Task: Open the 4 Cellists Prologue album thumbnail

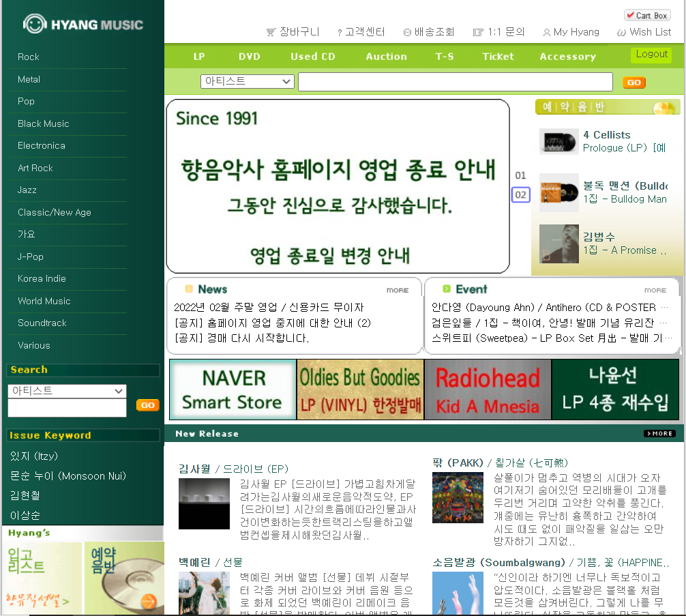Action: (558, 141)
